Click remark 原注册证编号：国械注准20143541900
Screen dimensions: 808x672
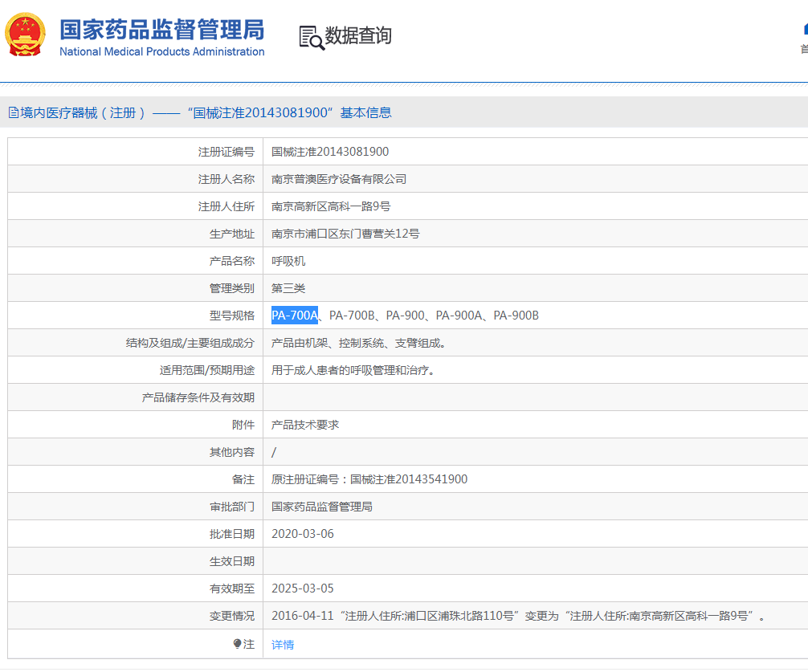(369, 479)
